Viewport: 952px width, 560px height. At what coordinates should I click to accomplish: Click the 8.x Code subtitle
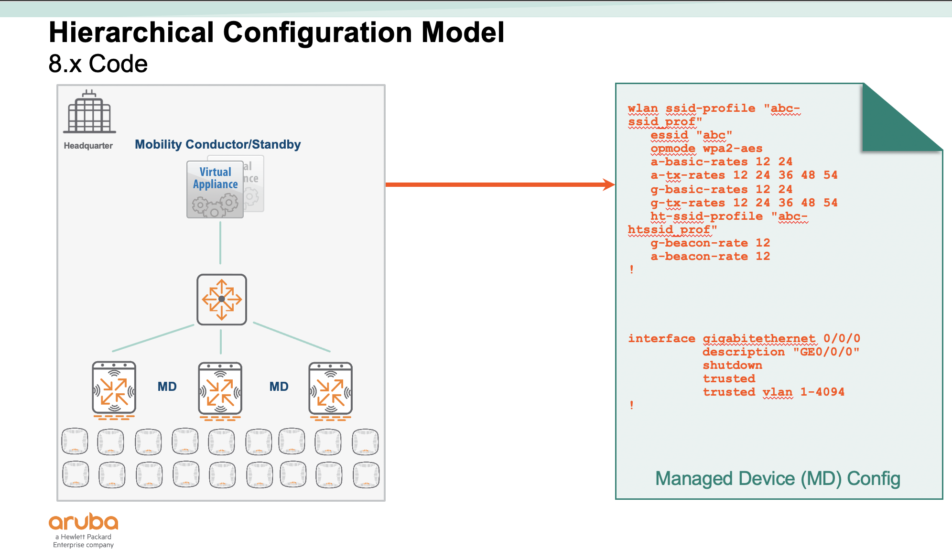tap(98, 64)
